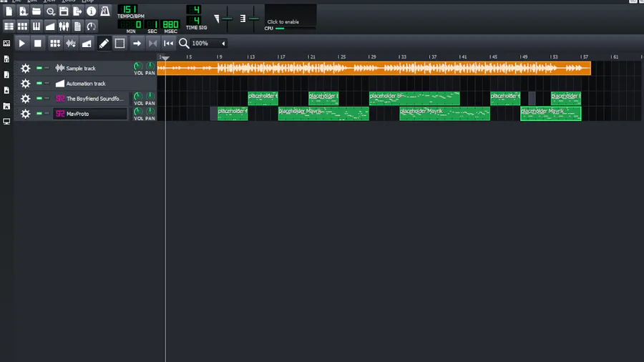This screenshot has width=644, height=362.
Task: Click the time signature denominator
Action: 193,20
